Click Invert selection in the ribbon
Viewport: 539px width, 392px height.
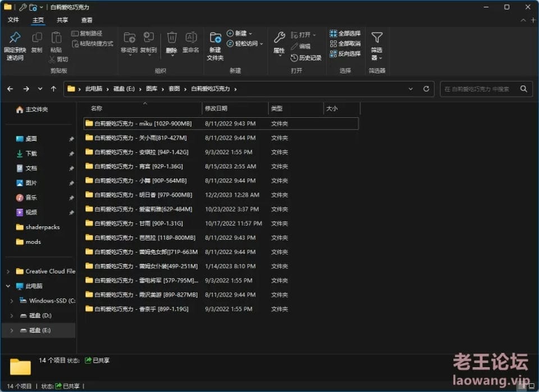345,54
